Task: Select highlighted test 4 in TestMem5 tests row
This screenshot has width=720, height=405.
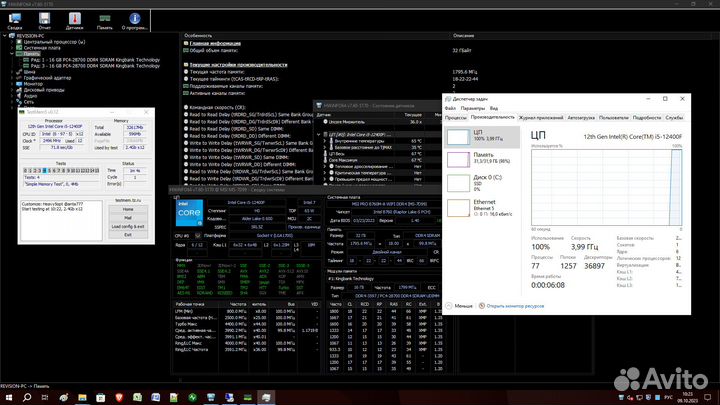Action: [x=44, y=170]
